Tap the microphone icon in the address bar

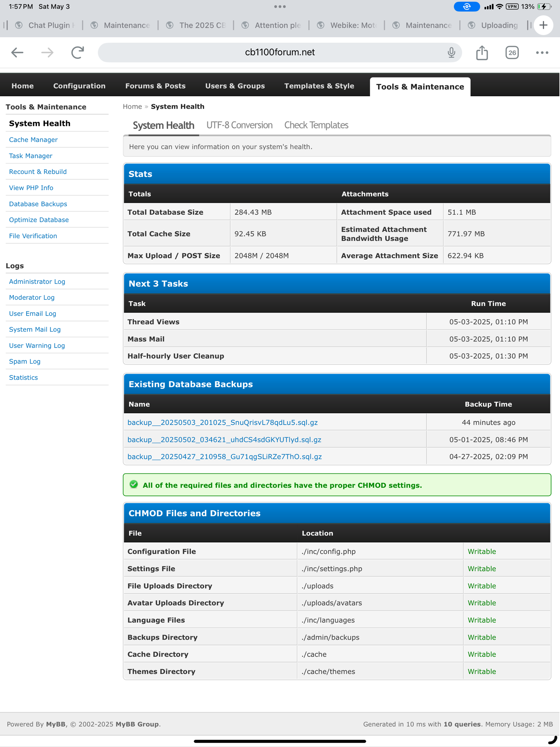point(451,53)
